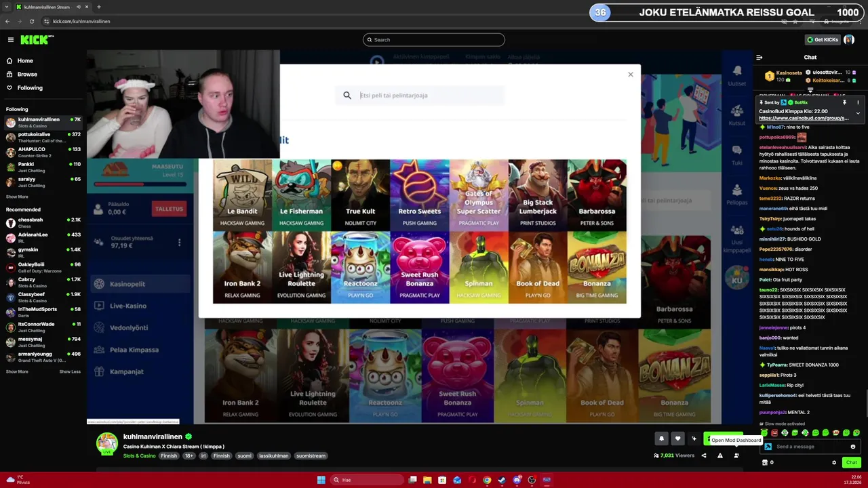
Task: Select the Reactoonz tile in the popup
Action: pyautogui.click(x=360, y=267)
